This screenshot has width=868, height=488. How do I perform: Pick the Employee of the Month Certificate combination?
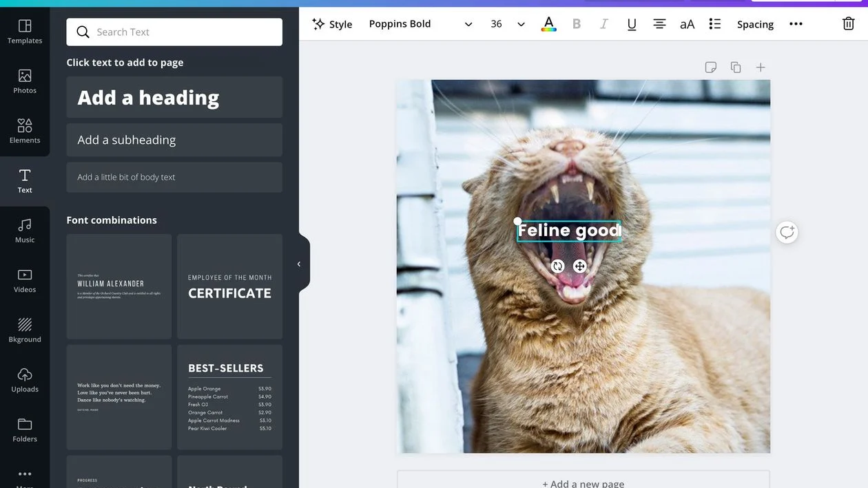[229, 286]
